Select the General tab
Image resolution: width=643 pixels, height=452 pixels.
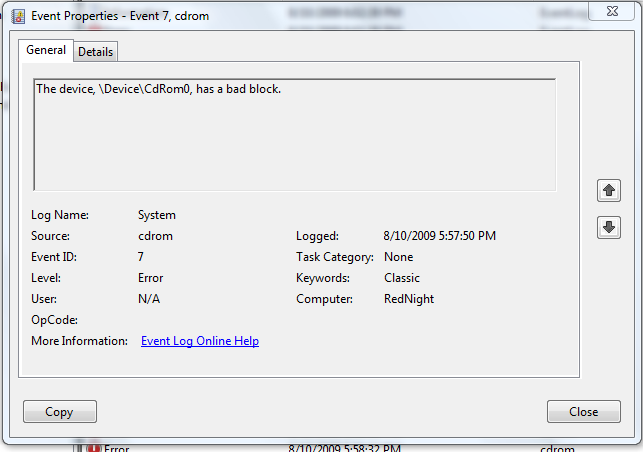point(46,50)
